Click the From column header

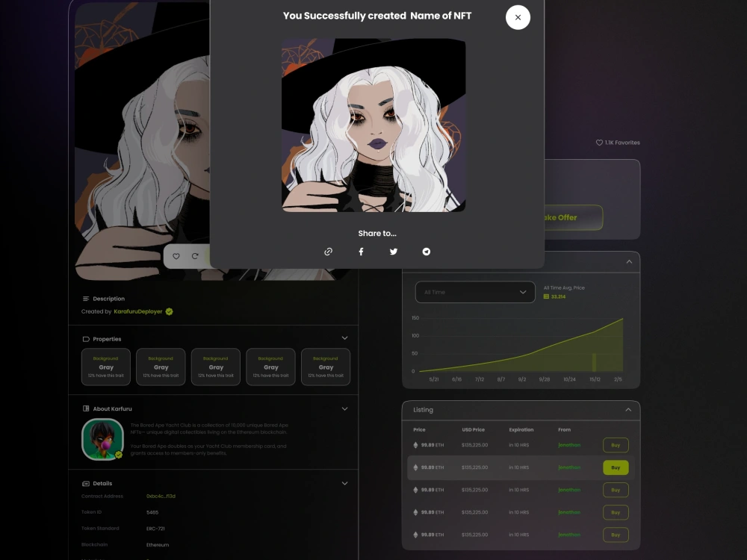coord(565,429)
